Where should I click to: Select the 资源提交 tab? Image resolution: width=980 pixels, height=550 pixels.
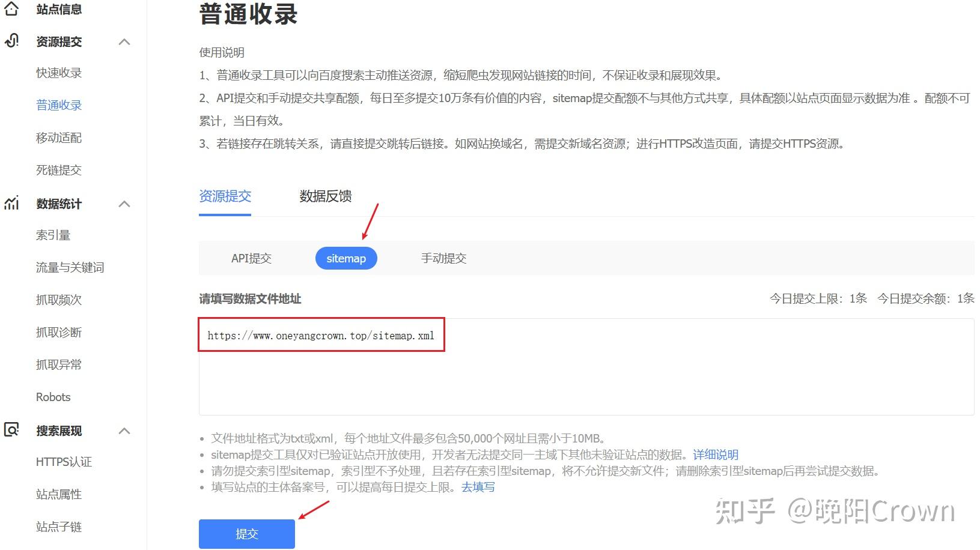225,196
